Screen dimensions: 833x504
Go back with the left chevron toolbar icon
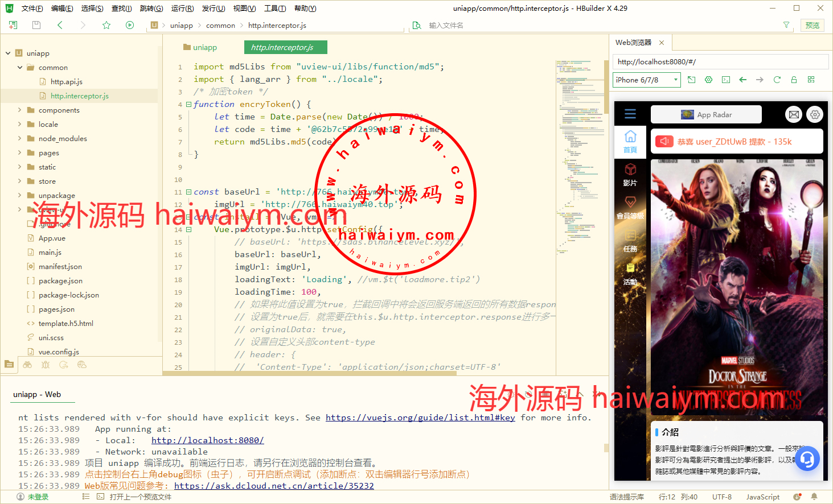60,25
